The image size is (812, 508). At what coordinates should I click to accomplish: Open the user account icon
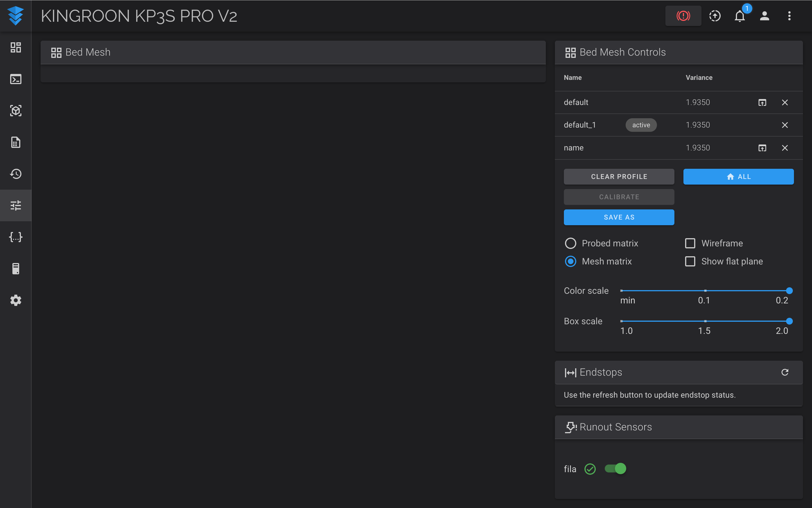coord(764,16)
